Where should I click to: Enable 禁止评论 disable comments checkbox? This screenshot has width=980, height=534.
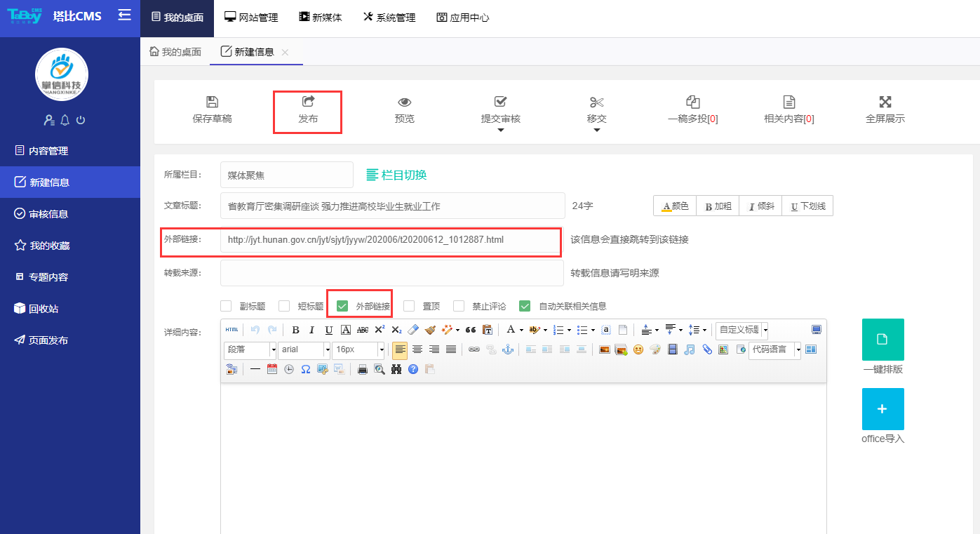(459, 306)
